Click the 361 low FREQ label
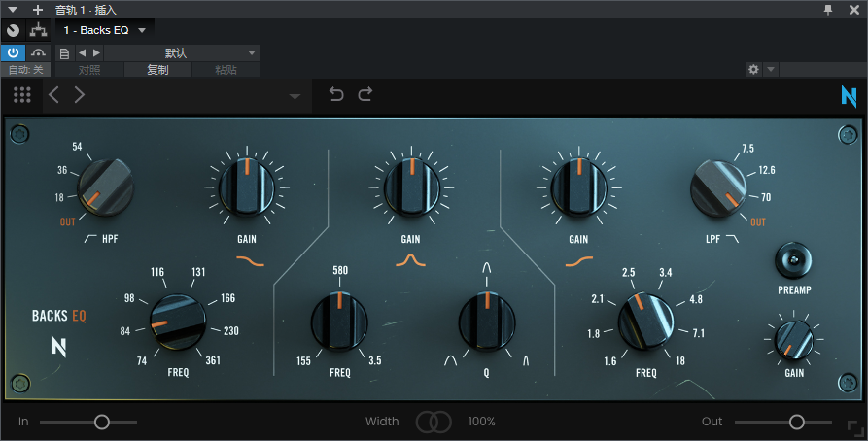Screen dimensions: 868x441 pyautogui.click(x=213, y=360)
